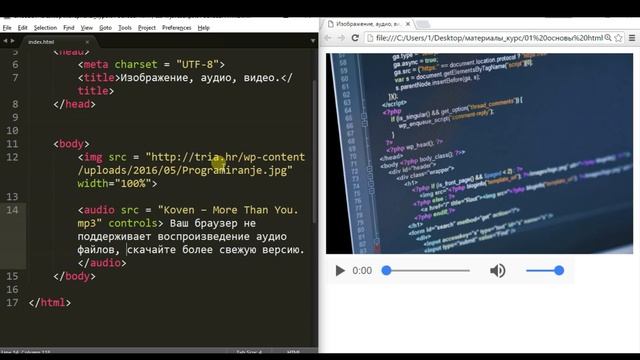Image resolution: width=640 pixels, height=360 pixels.
Task: Open the Chrome hamburger menu
Action: (x=632, y=38)
